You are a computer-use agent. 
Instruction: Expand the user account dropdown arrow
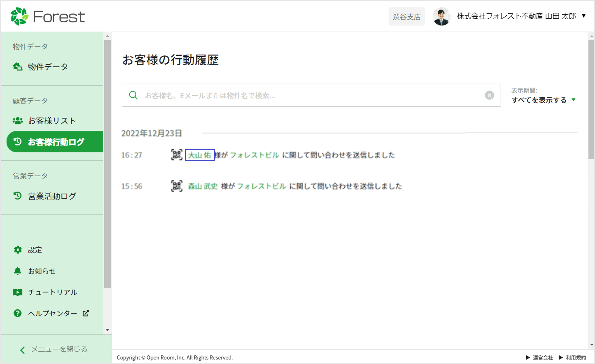(x=584, y=16)
